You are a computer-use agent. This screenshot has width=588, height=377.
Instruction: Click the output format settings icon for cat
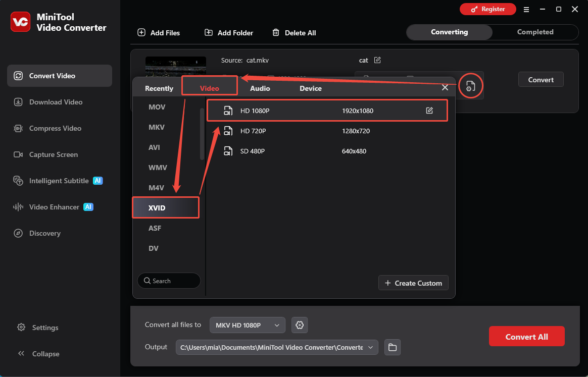point(470,86)
